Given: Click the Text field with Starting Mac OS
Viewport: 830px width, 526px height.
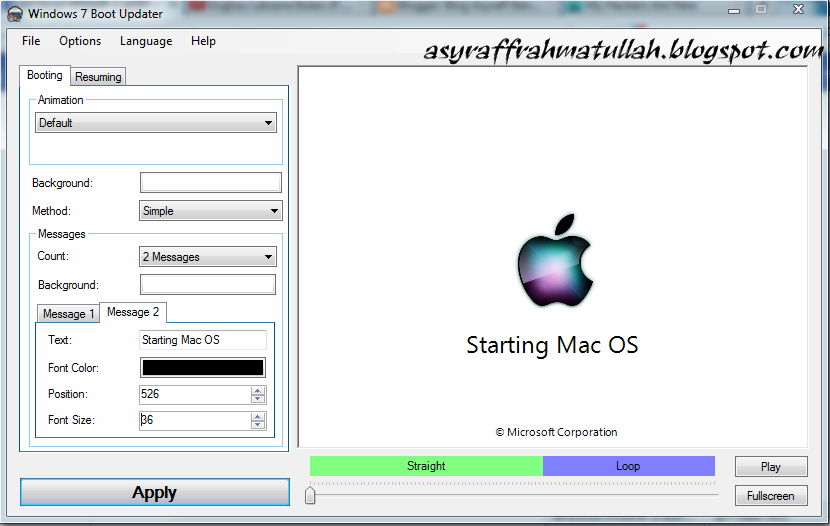Looking at the screenshot, I should point(203,340).
